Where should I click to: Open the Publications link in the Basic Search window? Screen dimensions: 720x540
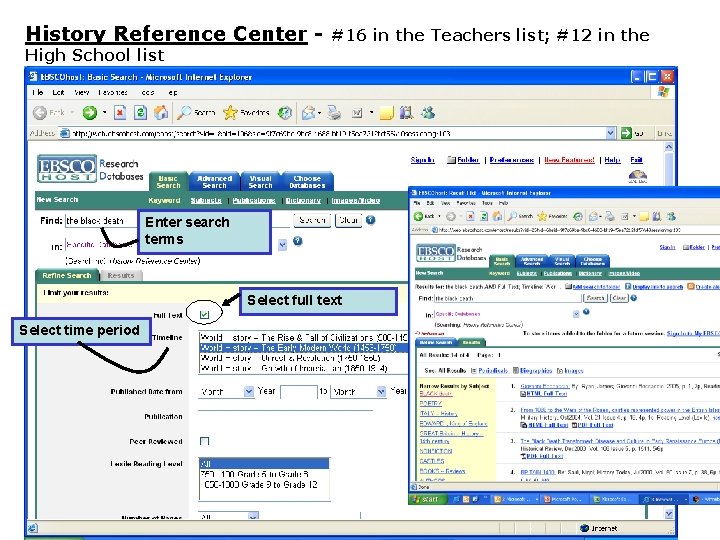[x=254, y=201]
